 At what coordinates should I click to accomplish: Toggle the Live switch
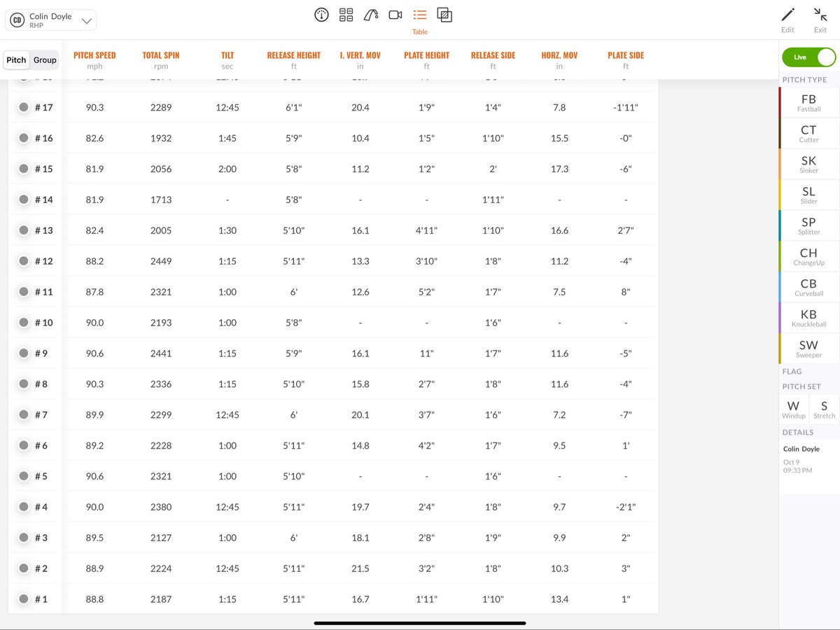[x=809, y=57]
